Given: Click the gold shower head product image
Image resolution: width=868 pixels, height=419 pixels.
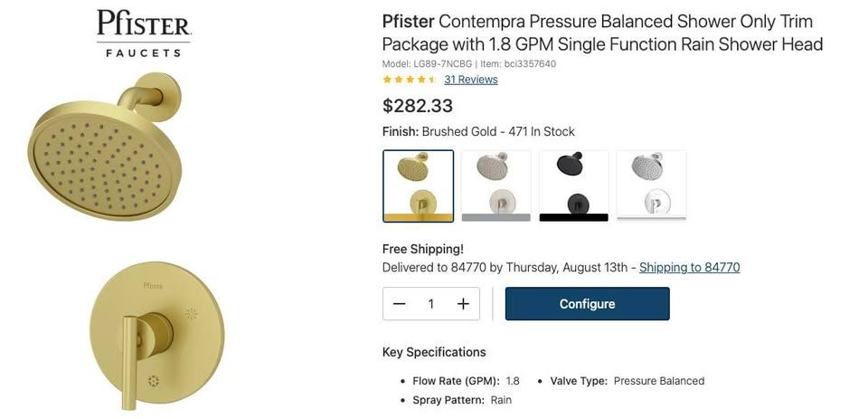Looking at the screenshot, I should click(x=105, y=146).
